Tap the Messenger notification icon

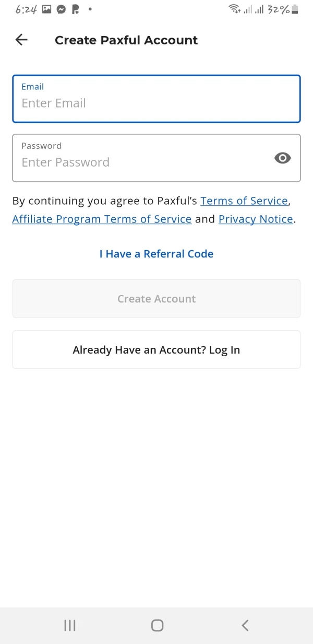pos(62,9)
